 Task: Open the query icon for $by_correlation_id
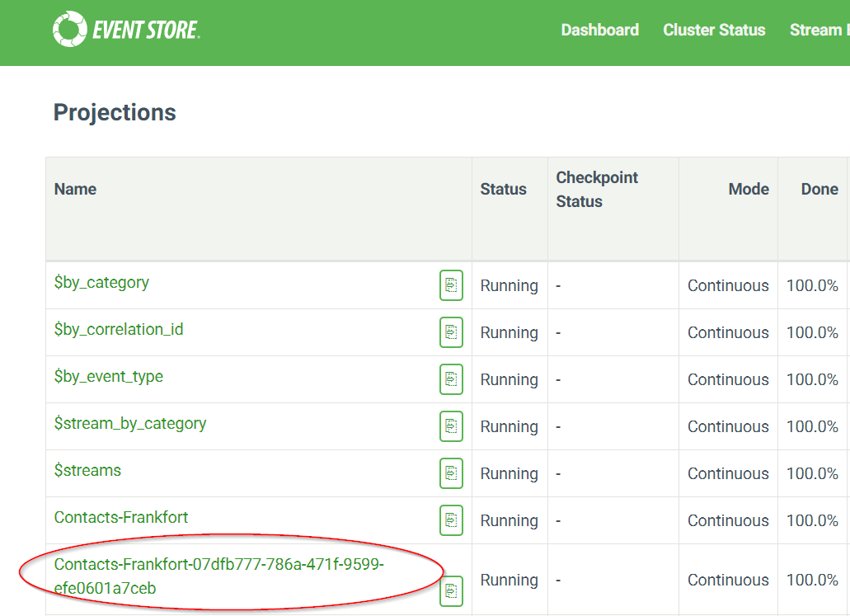click(x=451, y=332)
